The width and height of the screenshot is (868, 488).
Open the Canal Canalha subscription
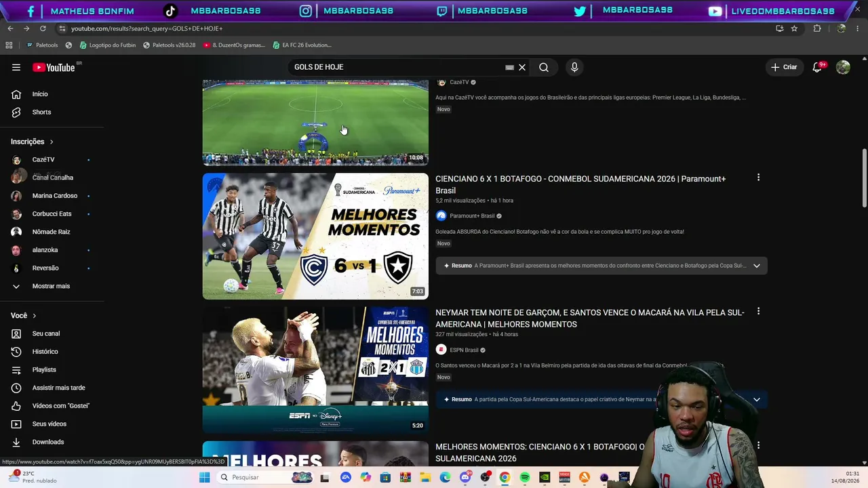click(x=52, y=178)
